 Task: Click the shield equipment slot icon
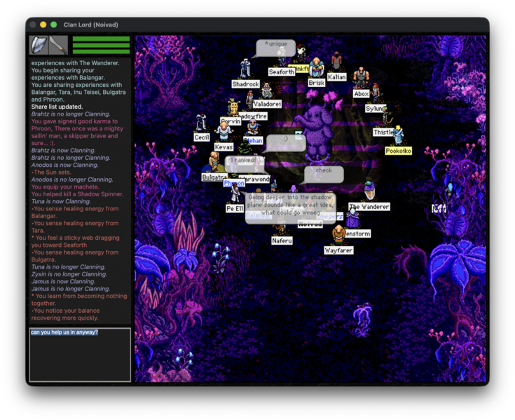(x=39, y=45)
